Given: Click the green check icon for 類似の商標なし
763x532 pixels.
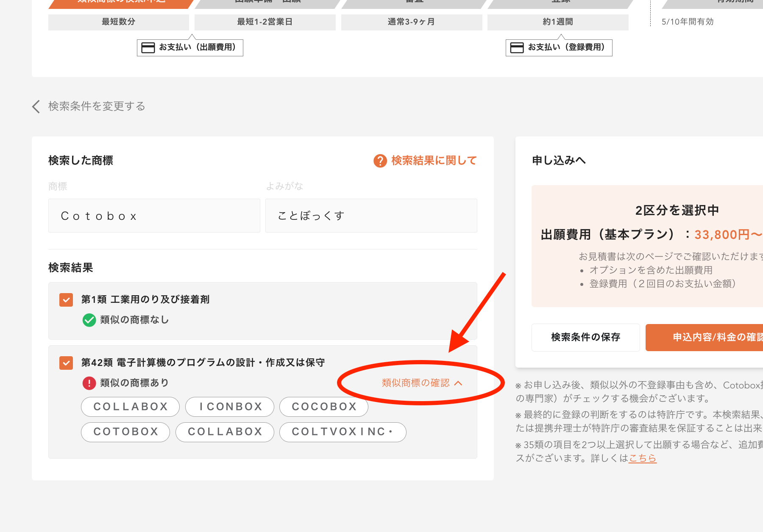Looking at the screenshot, I should [x=89, y=320].
